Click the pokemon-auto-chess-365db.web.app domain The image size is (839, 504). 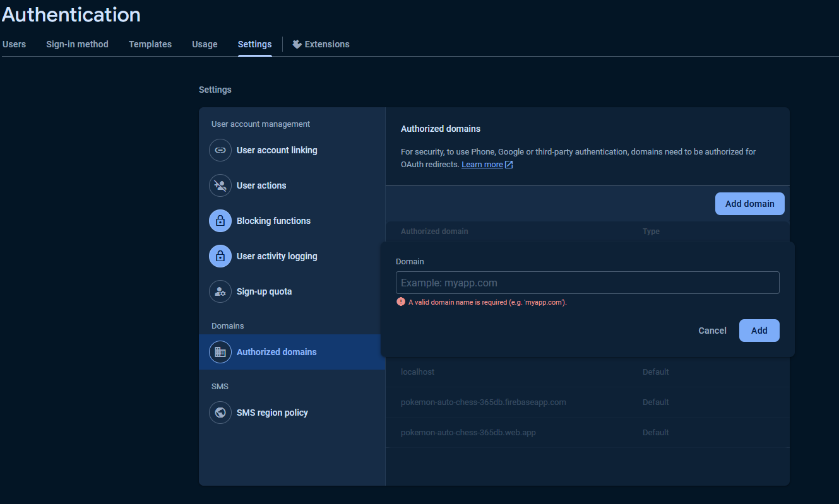[x=468, y=433]
